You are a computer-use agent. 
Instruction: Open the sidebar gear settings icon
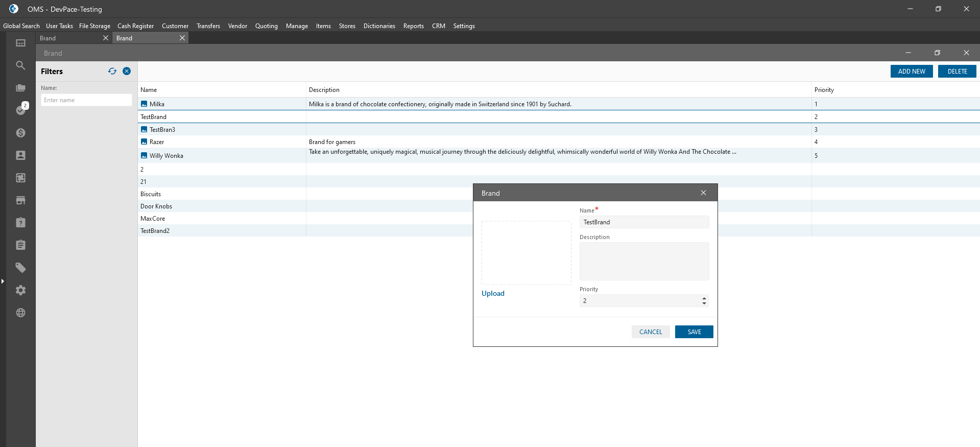point(20,290)
